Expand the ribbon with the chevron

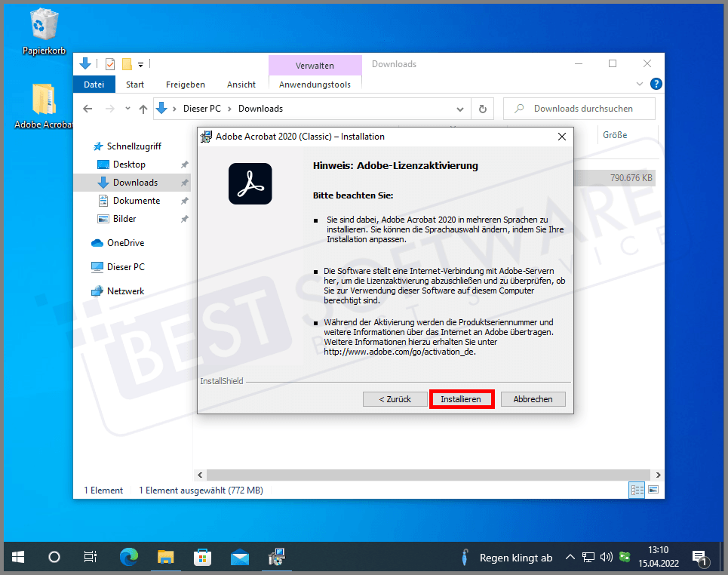tap(639, 84)
